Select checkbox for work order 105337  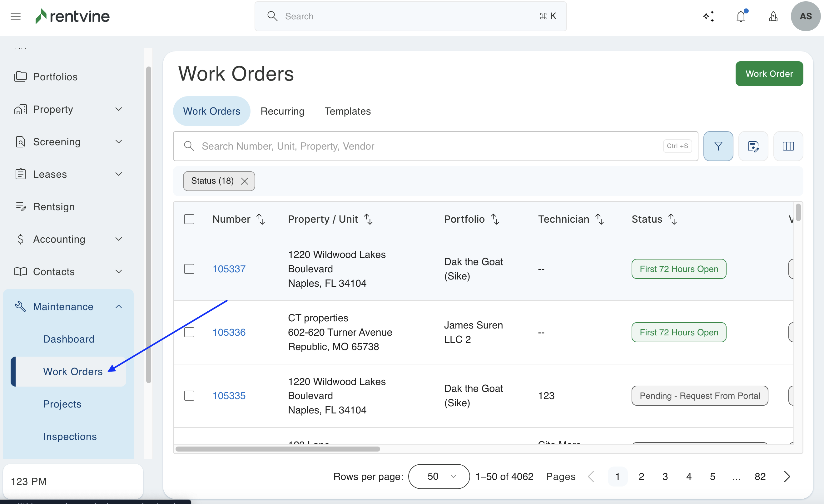coord(189,269)
